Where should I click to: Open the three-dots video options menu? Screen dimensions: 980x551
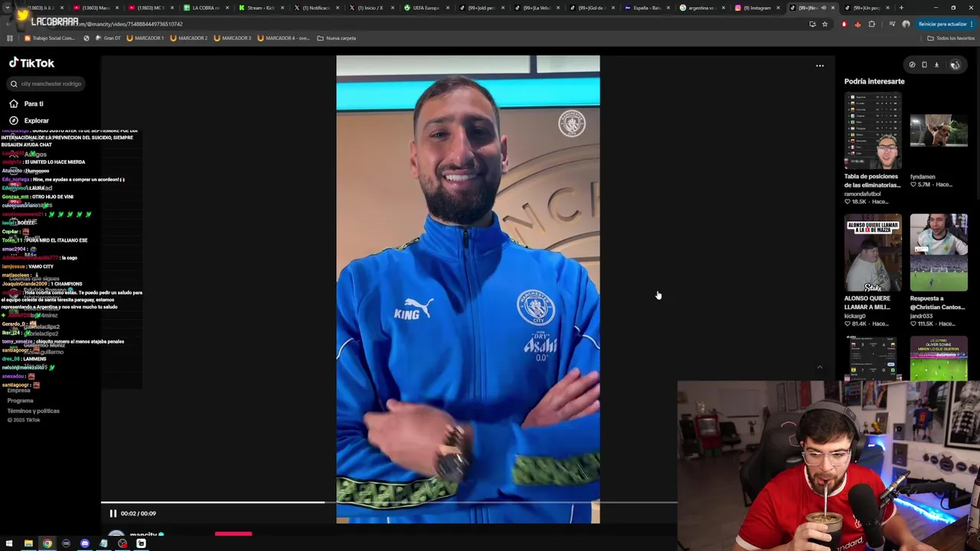[x=820, y=66]
